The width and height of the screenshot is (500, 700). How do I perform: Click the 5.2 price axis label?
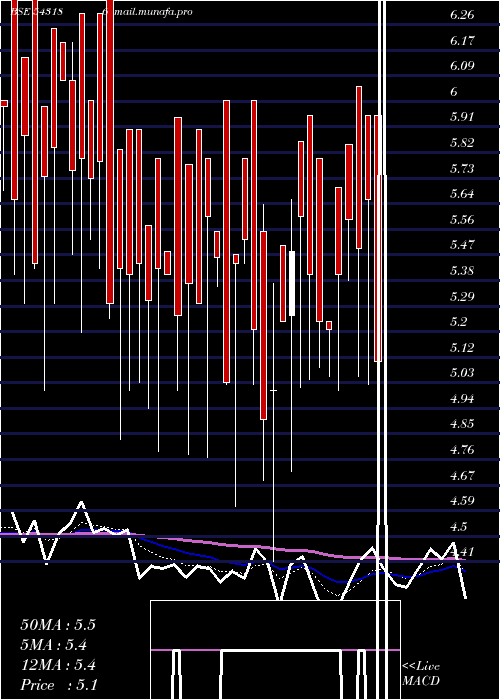458,321
